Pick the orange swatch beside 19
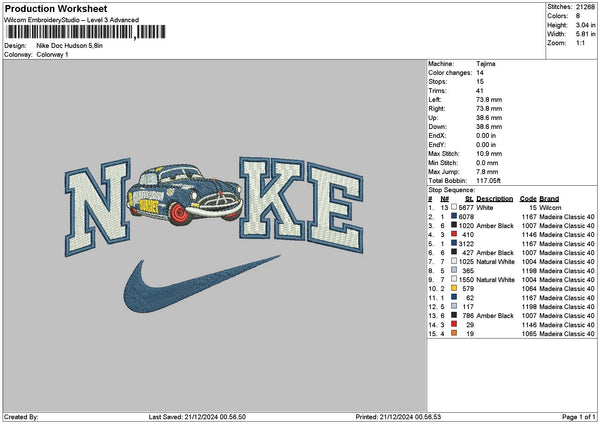 [x=454, y=333]
